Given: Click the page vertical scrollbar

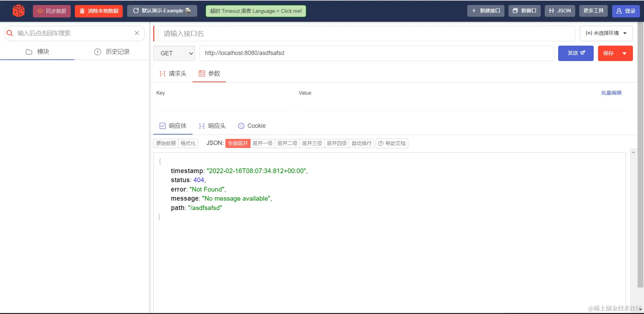Looking at the screenshot, I should coord(641,154).
